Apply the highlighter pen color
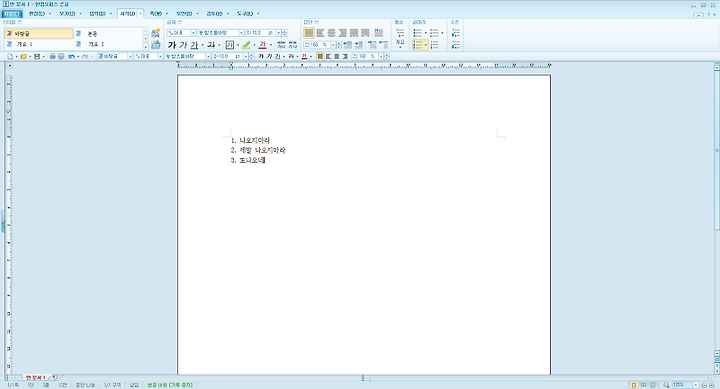 [246, 45]
